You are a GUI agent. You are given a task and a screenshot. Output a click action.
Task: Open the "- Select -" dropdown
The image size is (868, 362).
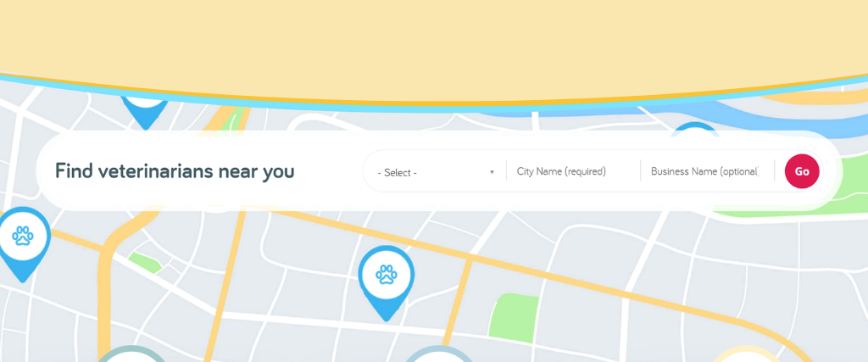tap(435, 172)
